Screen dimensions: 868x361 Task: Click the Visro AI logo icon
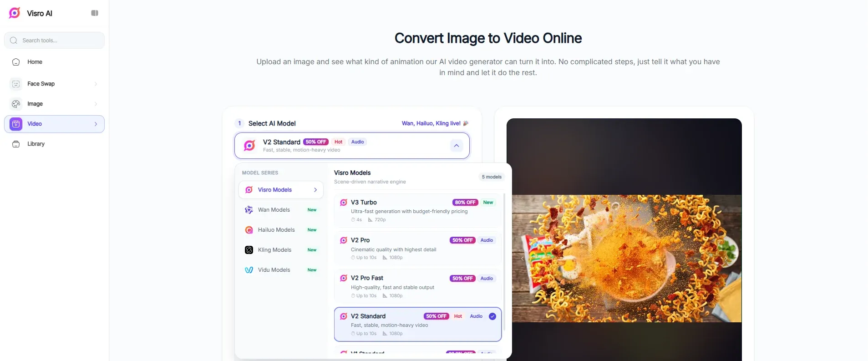coord(15,13)
